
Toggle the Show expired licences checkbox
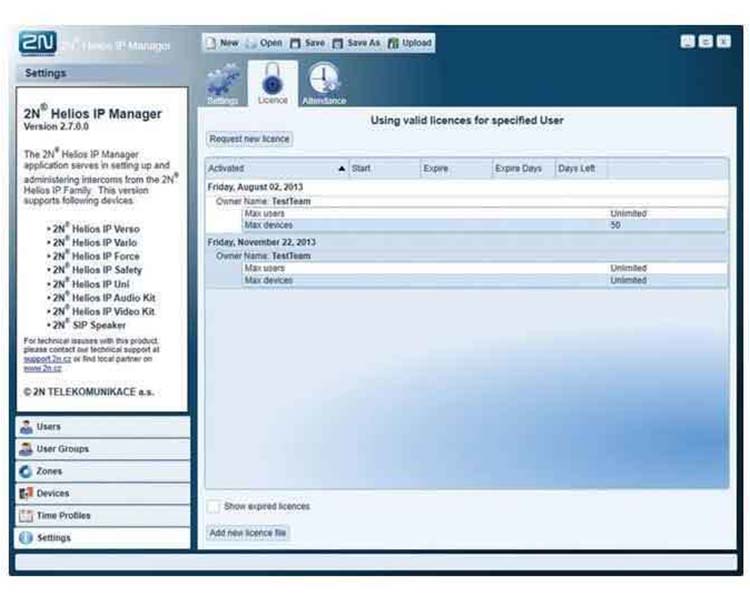coord(214,506)
